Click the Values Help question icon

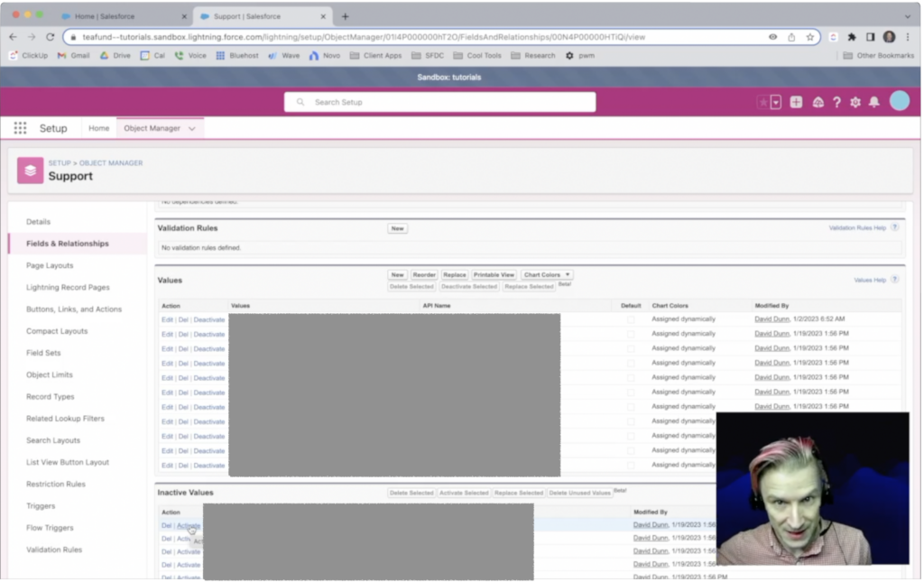pos(895,280)
